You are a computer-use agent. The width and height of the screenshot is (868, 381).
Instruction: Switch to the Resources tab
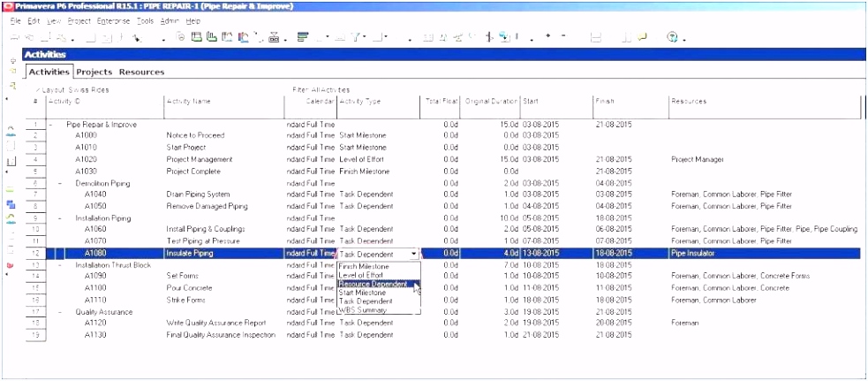pyautogui.click(x=141, y=72)
